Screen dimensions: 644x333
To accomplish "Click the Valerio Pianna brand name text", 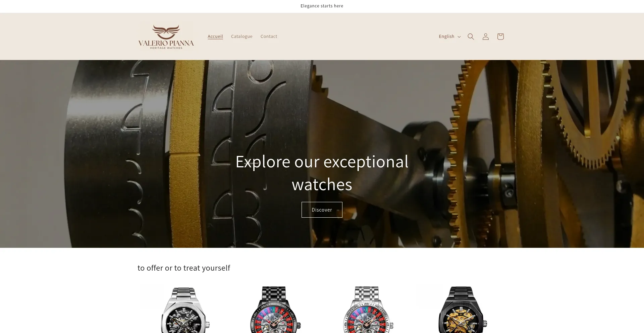I will click(166, 43).
